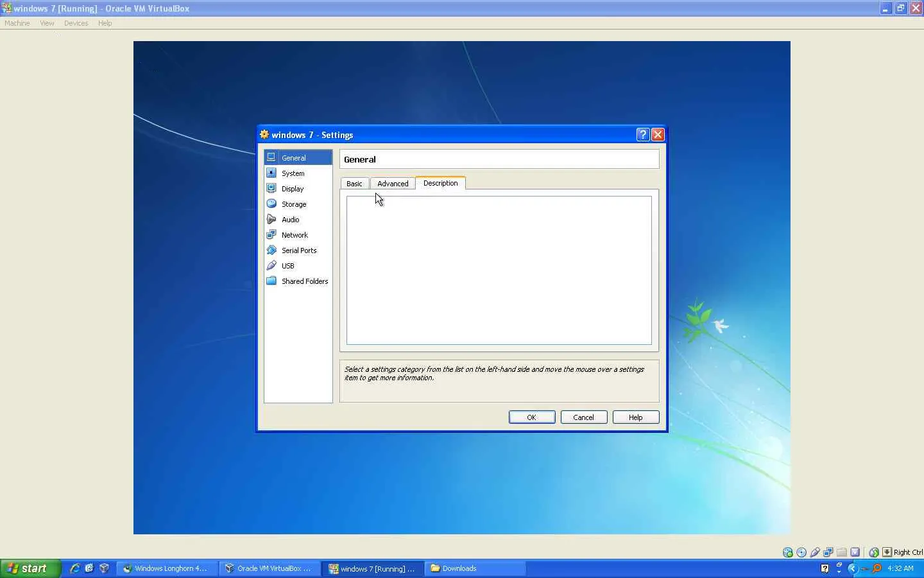Viewport: 924px width, 578px height.
Task: Select the Description tab
Action: pyautogui.click(x=441, y=183)
